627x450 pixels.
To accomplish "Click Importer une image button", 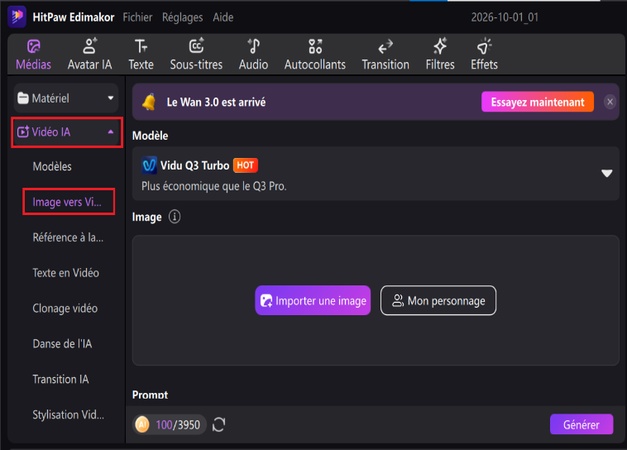I will point(313,300).
